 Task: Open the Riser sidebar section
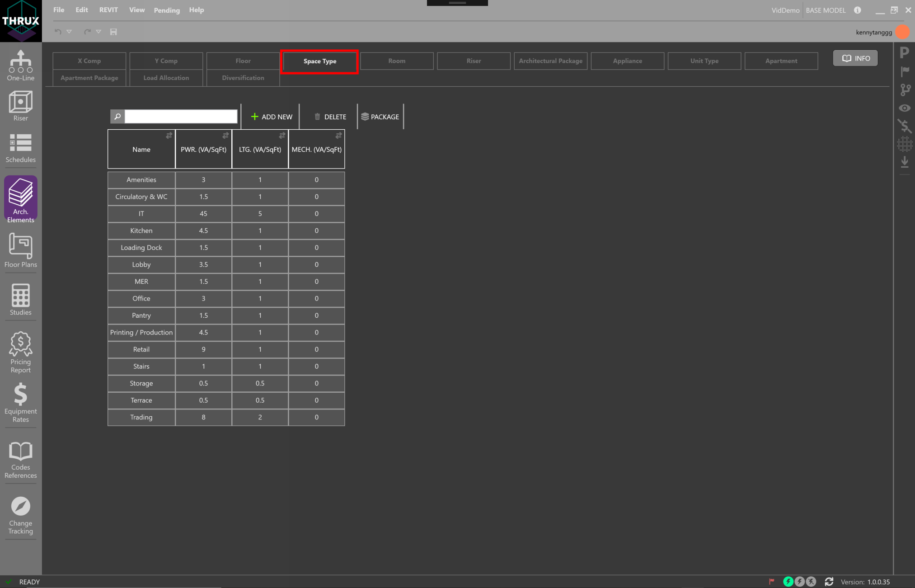tap(20, 106)
